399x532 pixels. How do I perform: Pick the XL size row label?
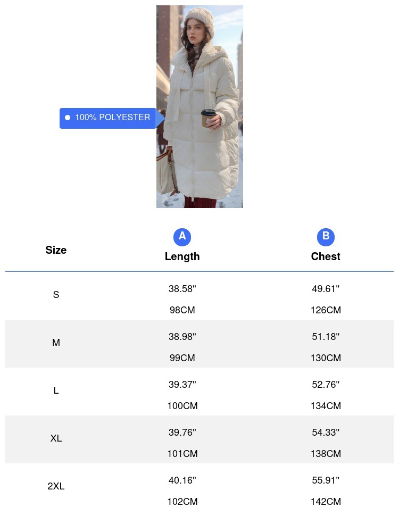click(x=56, y=438)
